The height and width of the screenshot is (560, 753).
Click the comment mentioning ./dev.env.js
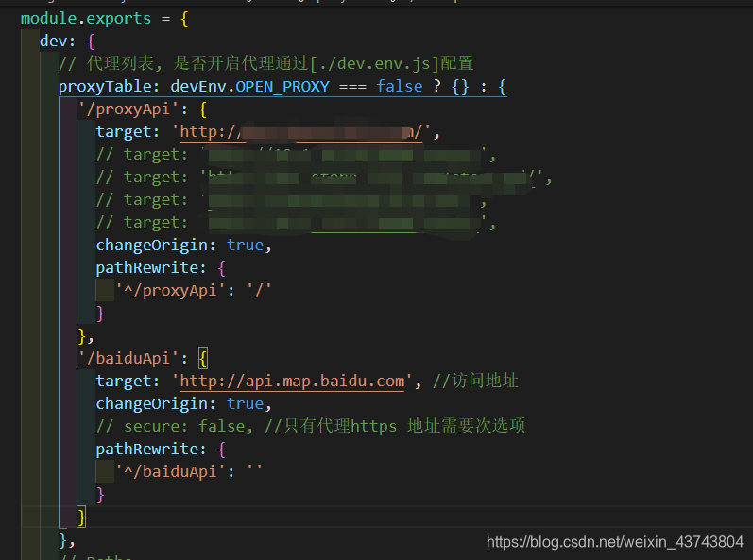tap(265, 63)
